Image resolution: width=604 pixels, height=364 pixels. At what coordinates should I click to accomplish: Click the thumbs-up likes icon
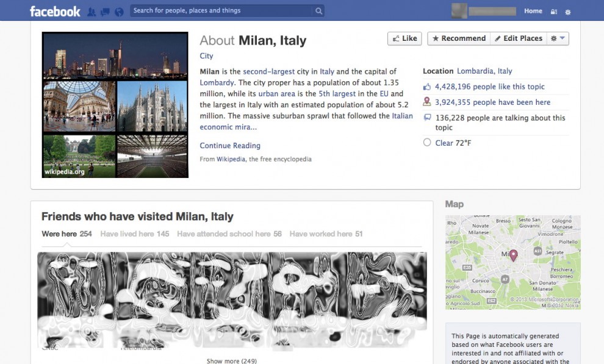click(x=427, y=87)
